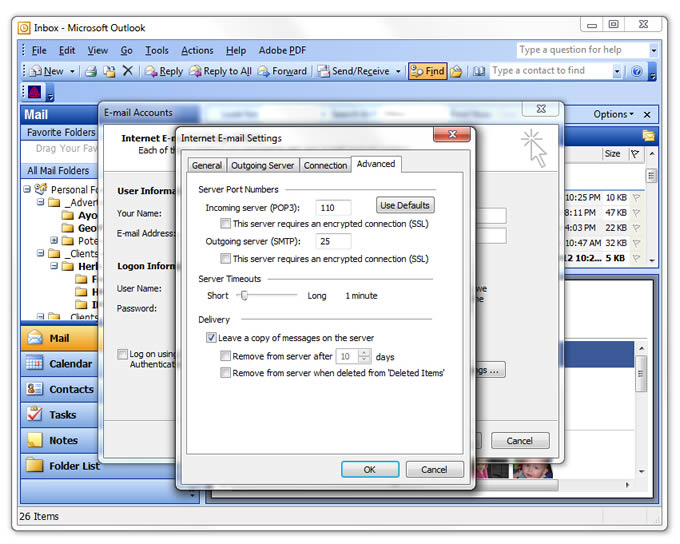Open the Actions menu
680x544 pixels.
pyautogui.click(x=197, y=51)
